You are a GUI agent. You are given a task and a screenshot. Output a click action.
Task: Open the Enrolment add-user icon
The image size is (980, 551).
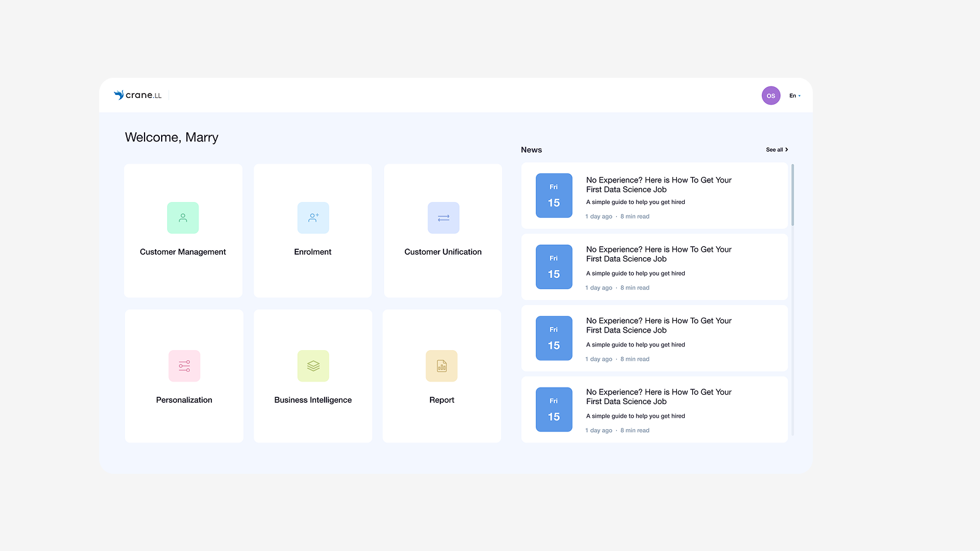tap(312, 217)
